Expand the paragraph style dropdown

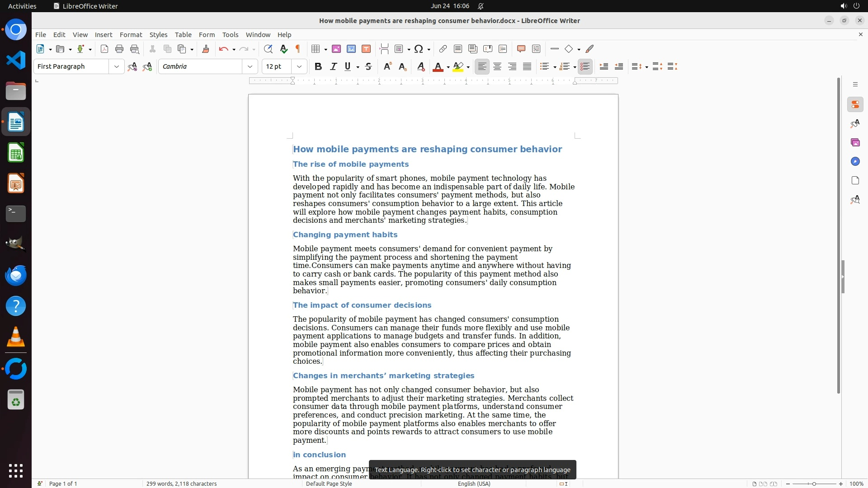click(116, 66)
